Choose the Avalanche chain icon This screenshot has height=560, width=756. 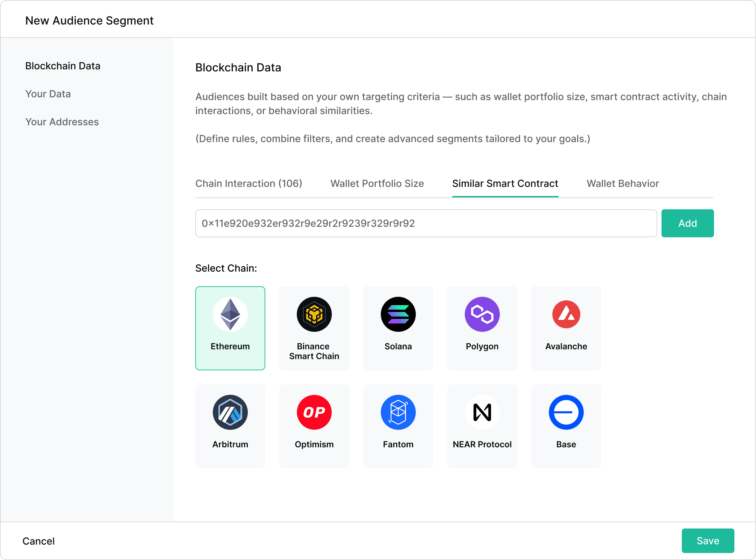pyautogui.click(x=566, y=314)
